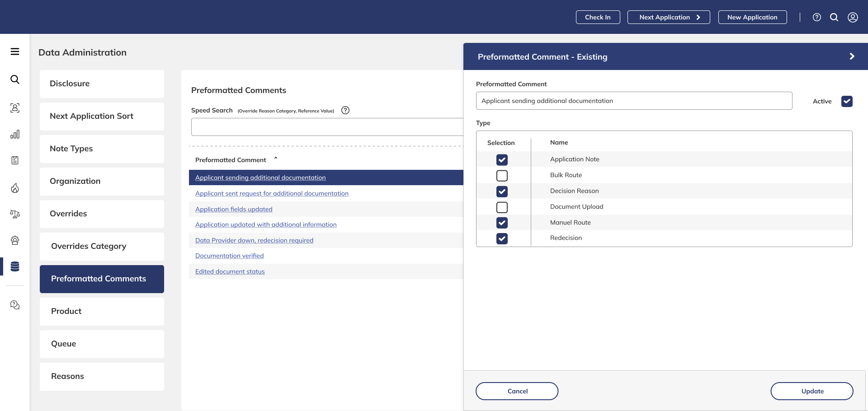Collapse the Preformatted Comment panel chevron

point(852,56)
